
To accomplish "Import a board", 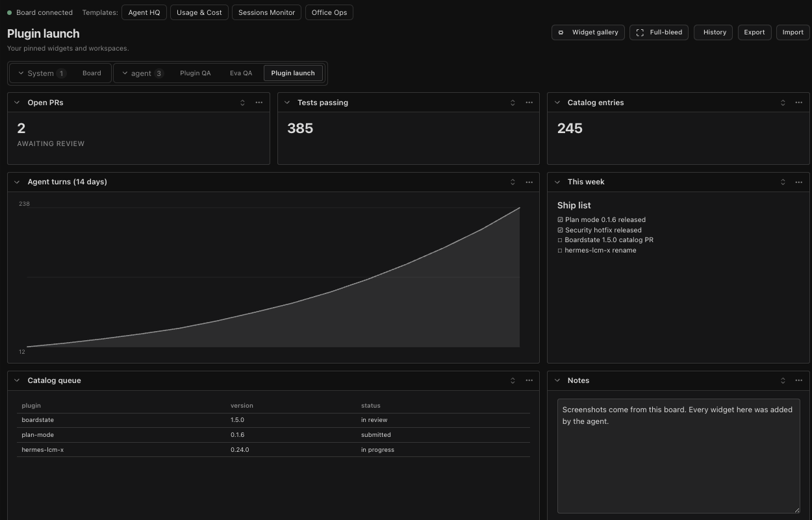I will coord(793,32).
